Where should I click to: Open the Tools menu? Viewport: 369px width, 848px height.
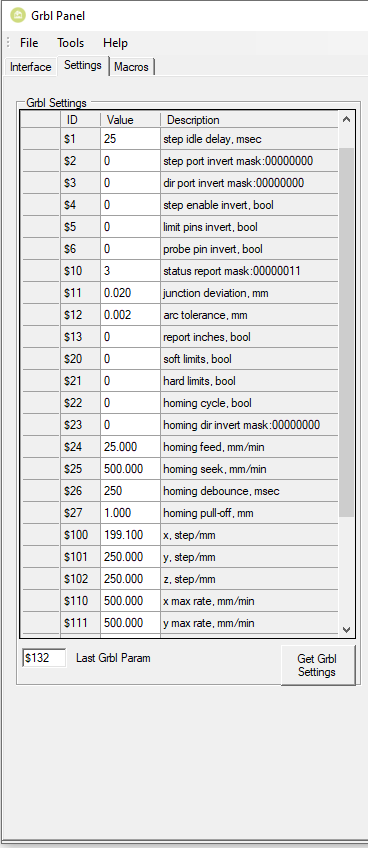tap(71, 43)
